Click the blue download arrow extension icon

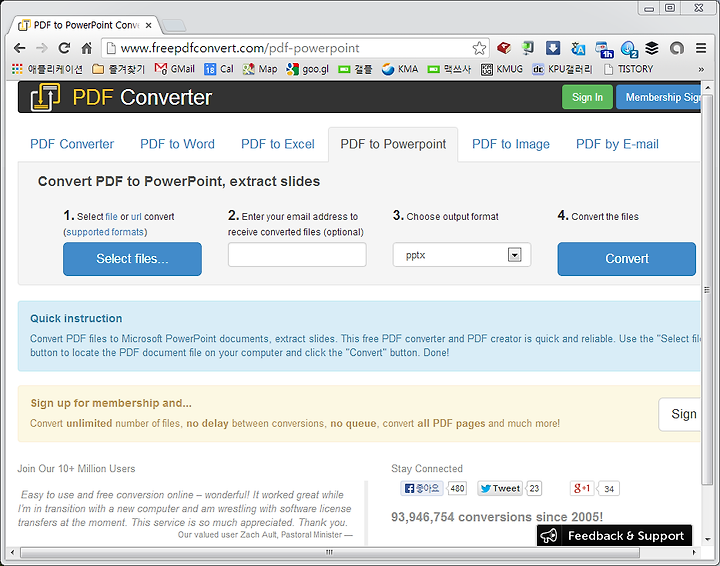click(x=553, y=48)
